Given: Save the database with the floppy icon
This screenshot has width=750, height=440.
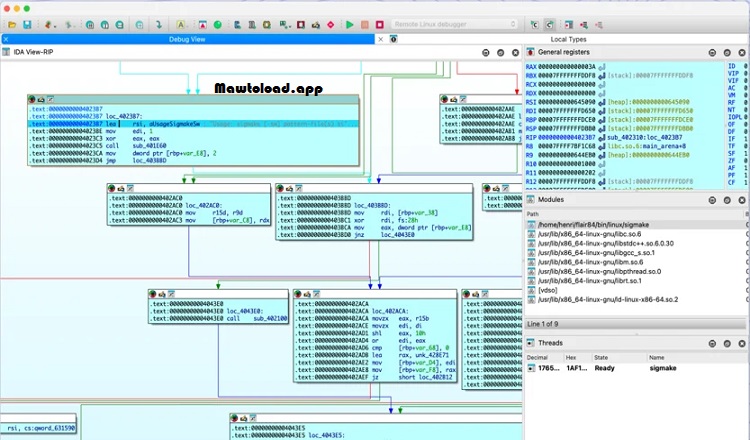Looking at the screenshot, I should (x=27, y=24).
